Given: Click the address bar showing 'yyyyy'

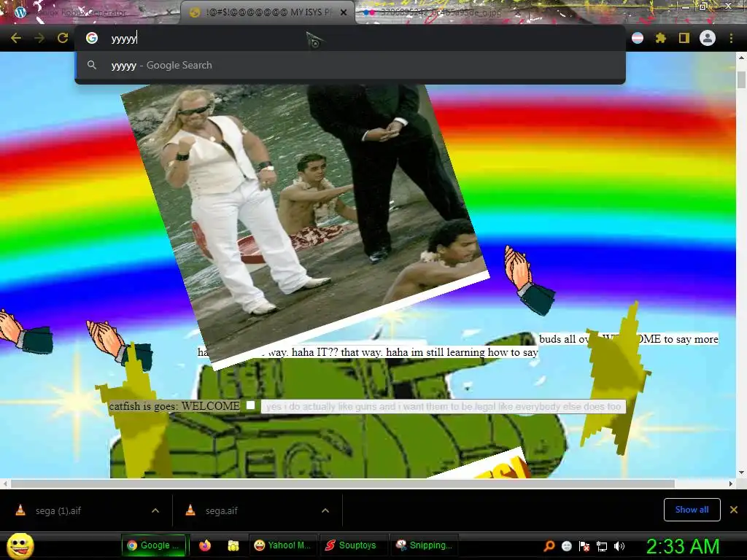Looking at the screenshot, I should (350, 38).
